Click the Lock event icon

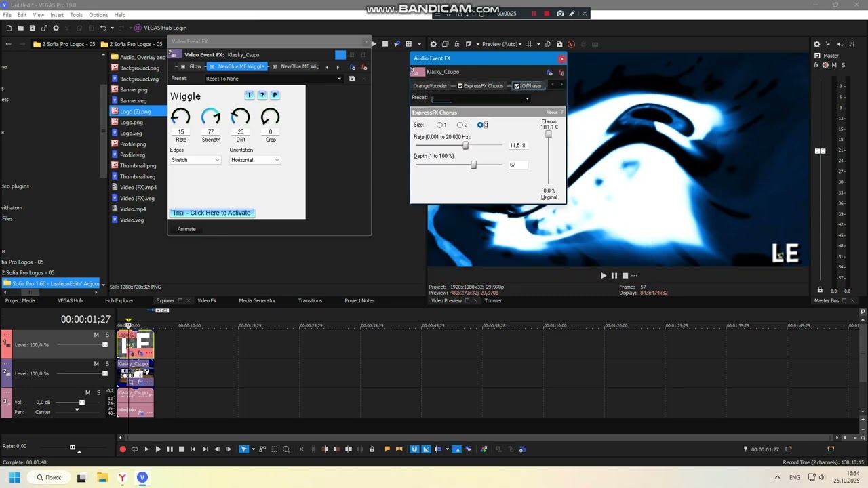tap(372, 449)
